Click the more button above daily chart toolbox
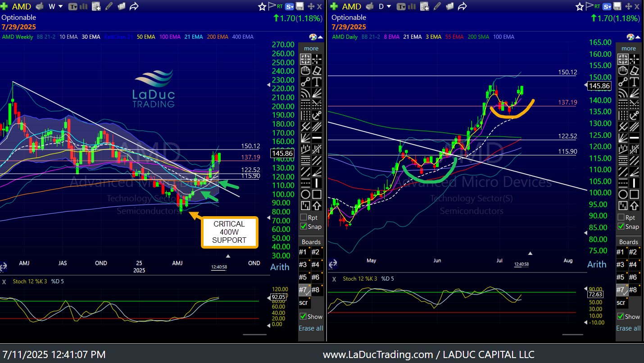The height and width of the screenshot is (363, 644). 629,49
